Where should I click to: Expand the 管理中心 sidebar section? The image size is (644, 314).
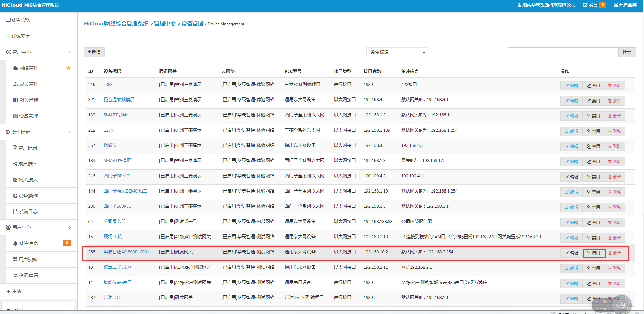tap(70, 52)
